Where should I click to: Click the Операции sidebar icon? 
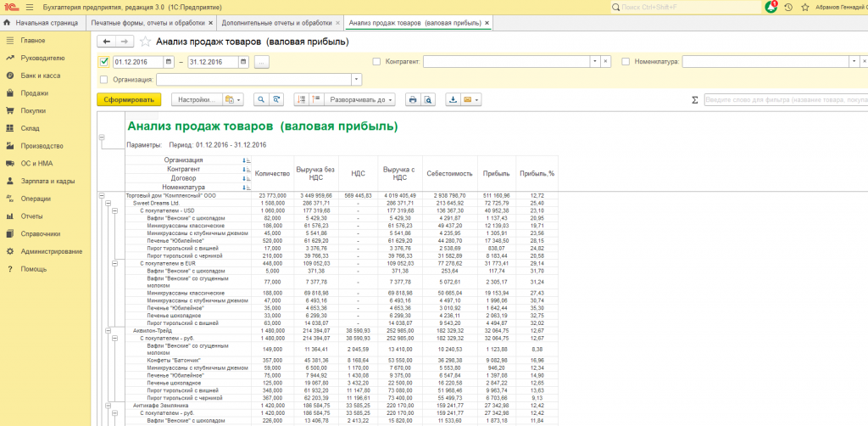(x=9, y=199)
